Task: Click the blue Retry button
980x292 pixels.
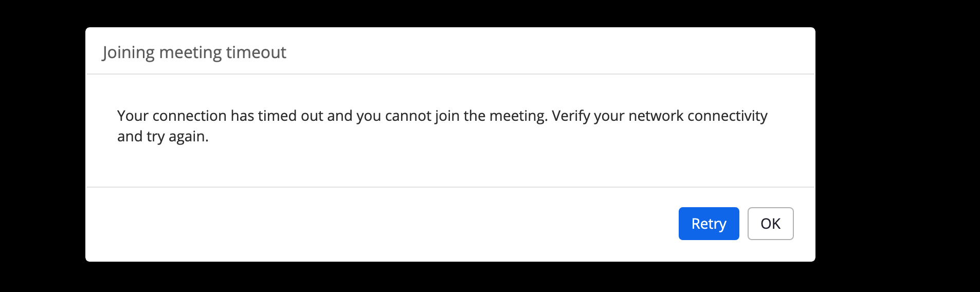Action: [709, 224]
